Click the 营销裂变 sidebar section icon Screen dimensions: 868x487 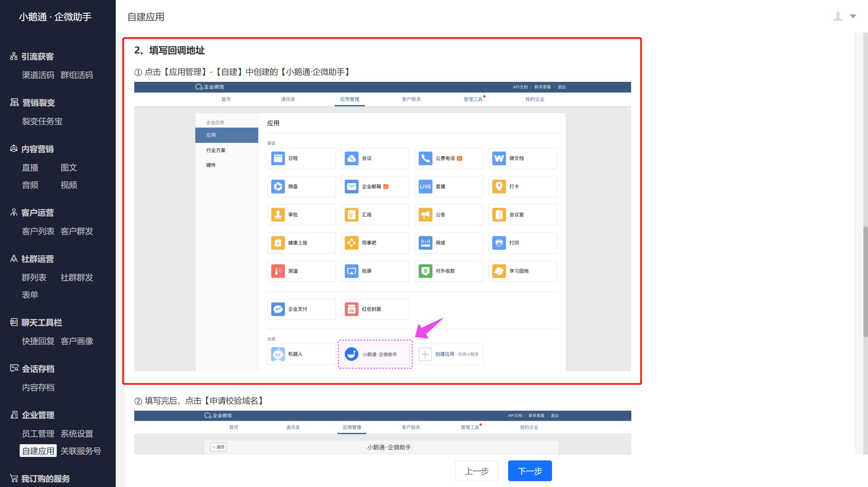tap(14, 102)
